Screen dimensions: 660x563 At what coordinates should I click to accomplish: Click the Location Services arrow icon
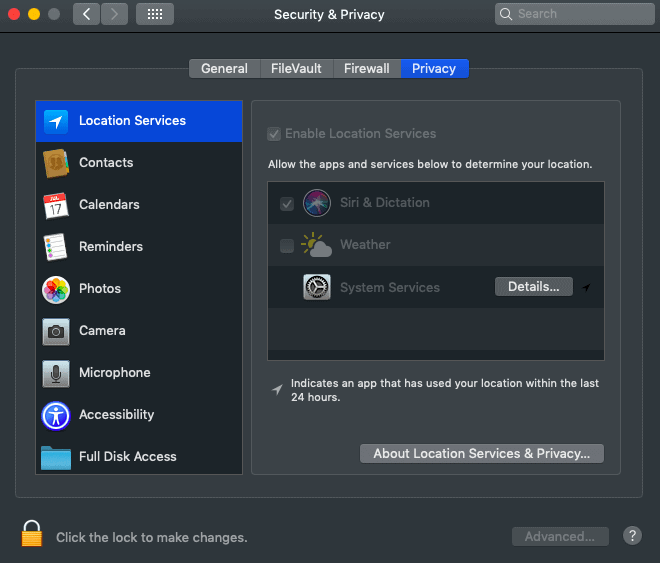pos(56,122)
